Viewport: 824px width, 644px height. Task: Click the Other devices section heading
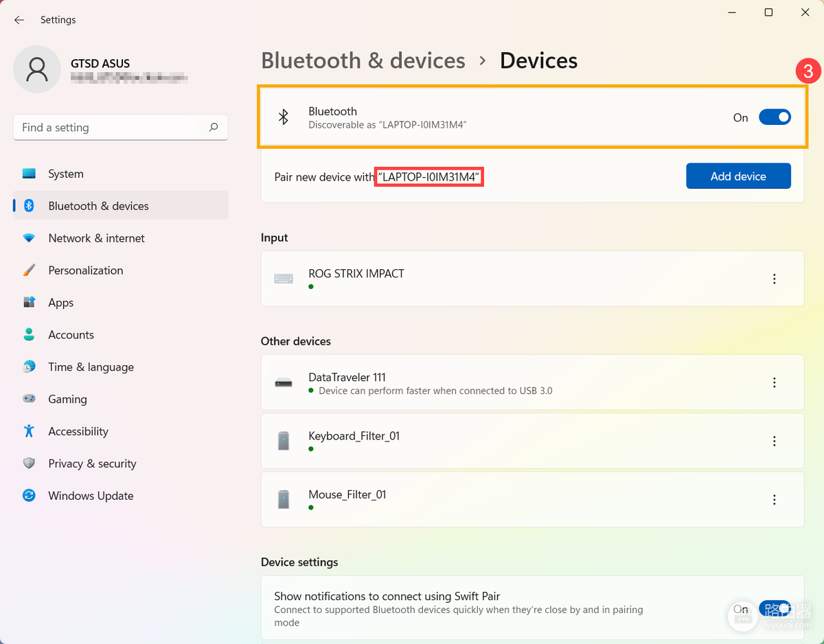click(295, 341)
